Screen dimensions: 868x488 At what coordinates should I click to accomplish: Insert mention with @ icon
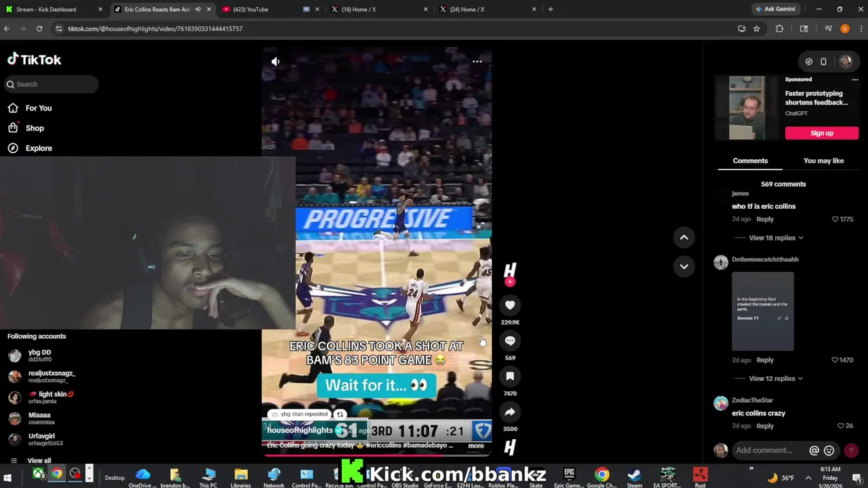814,451
